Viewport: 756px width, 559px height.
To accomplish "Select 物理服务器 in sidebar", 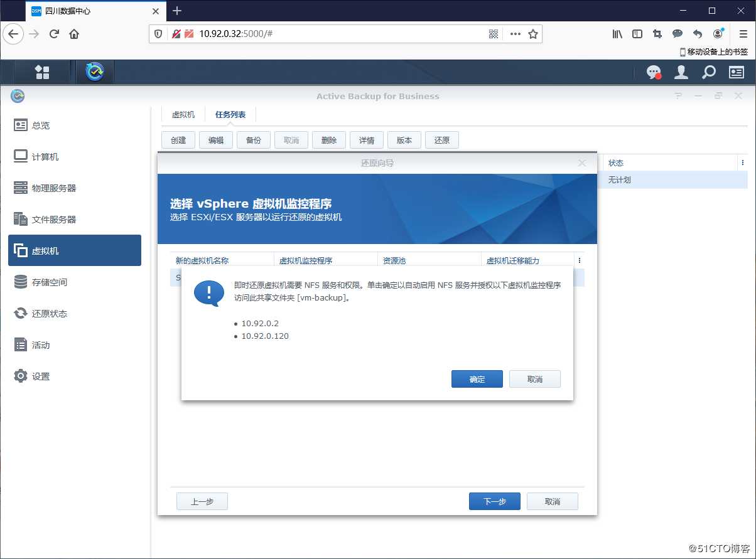I will click(x=75, y=188).
